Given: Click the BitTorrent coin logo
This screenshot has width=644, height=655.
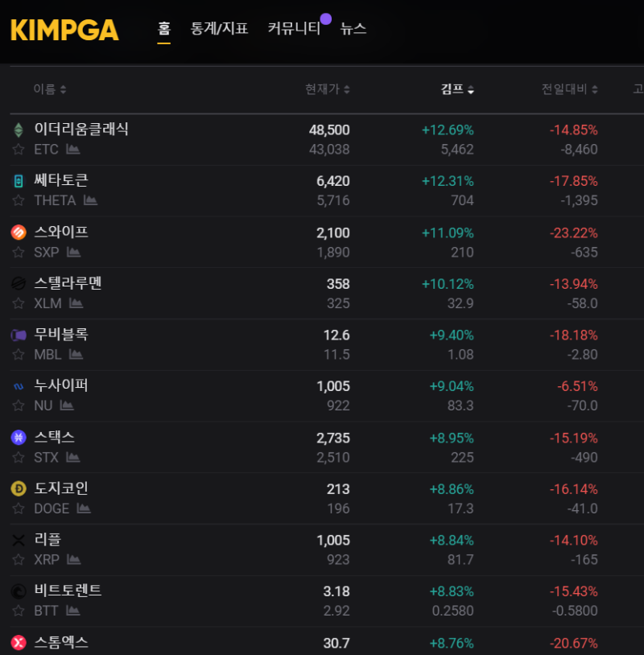Looking at the screenshot, I should tap(19, 591).
